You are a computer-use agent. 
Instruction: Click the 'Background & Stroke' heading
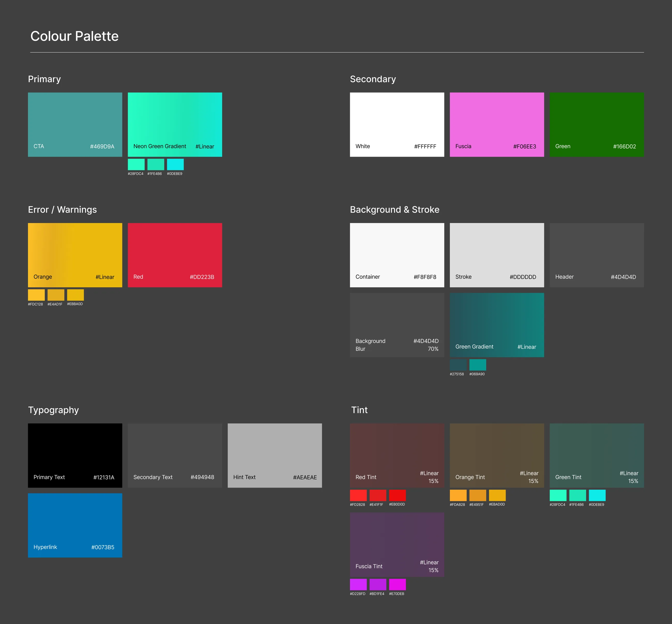tap(395, 210)
